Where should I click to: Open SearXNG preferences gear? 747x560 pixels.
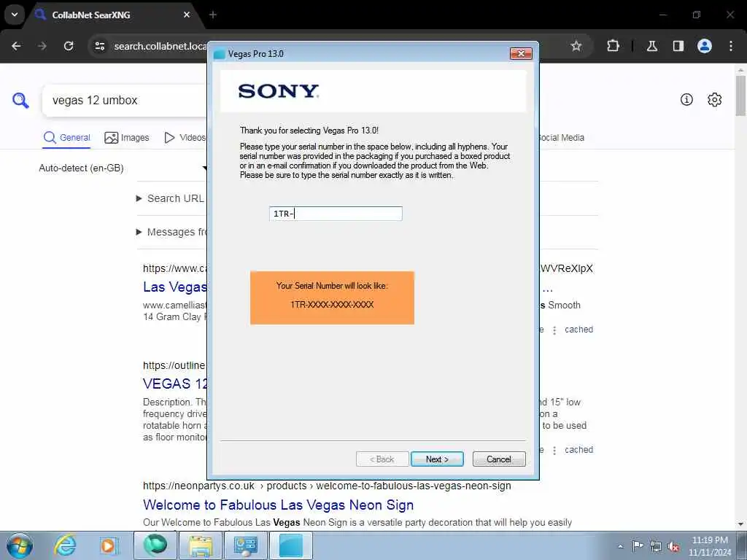coord(714,99)
